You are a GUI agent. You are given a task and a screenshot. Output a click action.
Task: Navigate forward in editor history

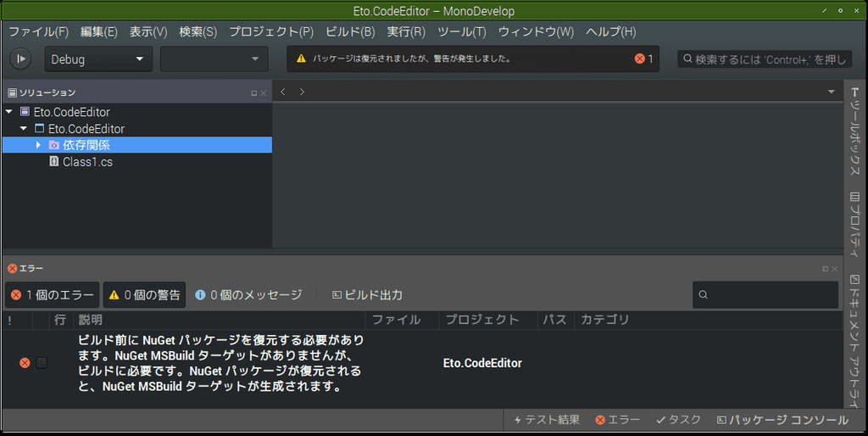(x=302, y=92)
